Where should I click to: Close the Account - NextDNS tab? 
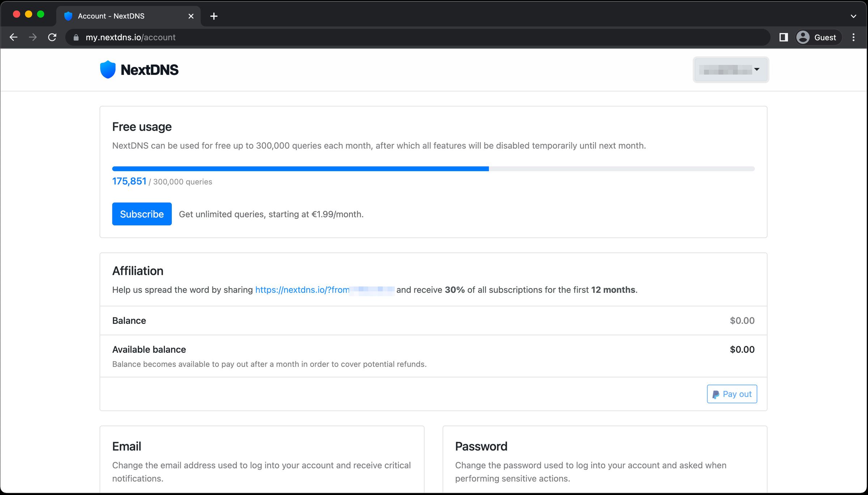[191, 16]
